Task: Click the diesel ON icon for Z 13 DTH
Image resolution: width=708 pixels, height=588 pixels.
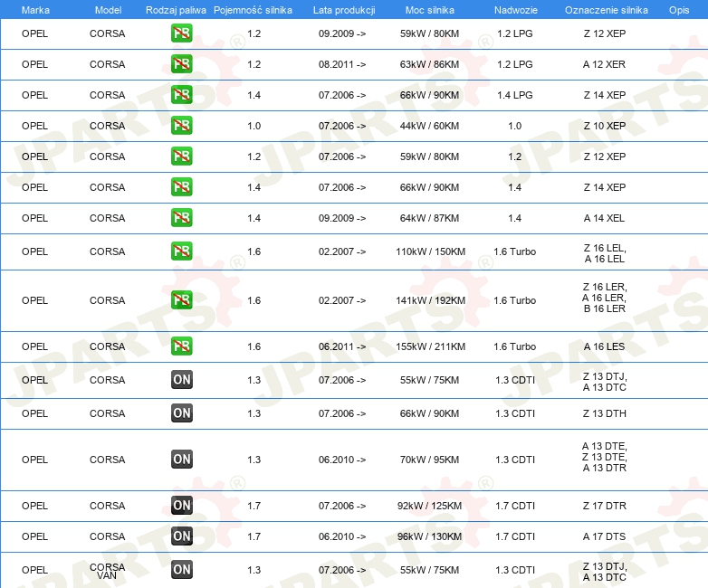Action: point(182,413)
